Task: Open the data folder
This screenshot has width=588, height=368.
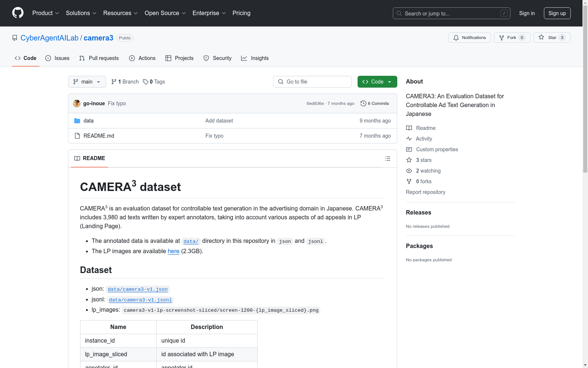Action: (x=89, y=121)
